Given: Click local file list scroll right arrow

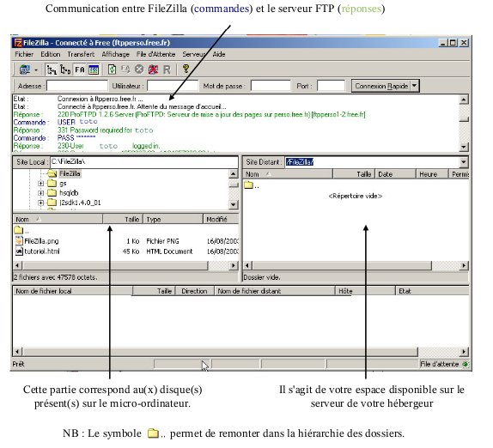Looking at the screenshot, I should pos(234,265).
